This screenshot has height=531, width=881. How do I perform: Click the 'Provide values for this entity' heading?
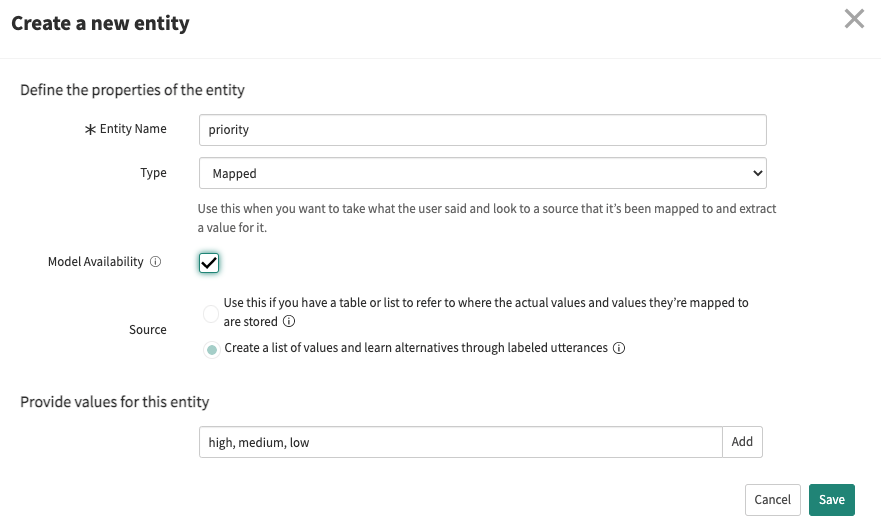[115, 402]
